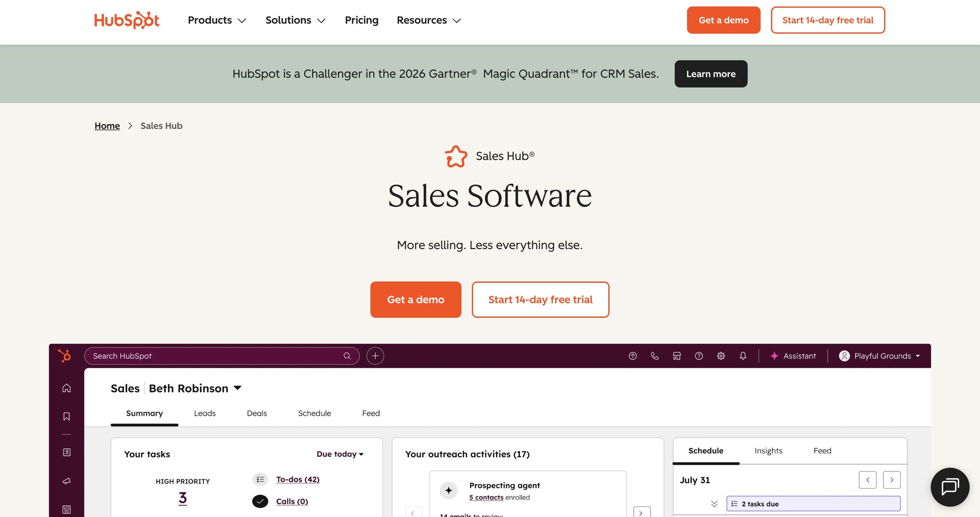
Task: Expand the double chevron beside 2 tasks due
Action: (x=714, y=504)
